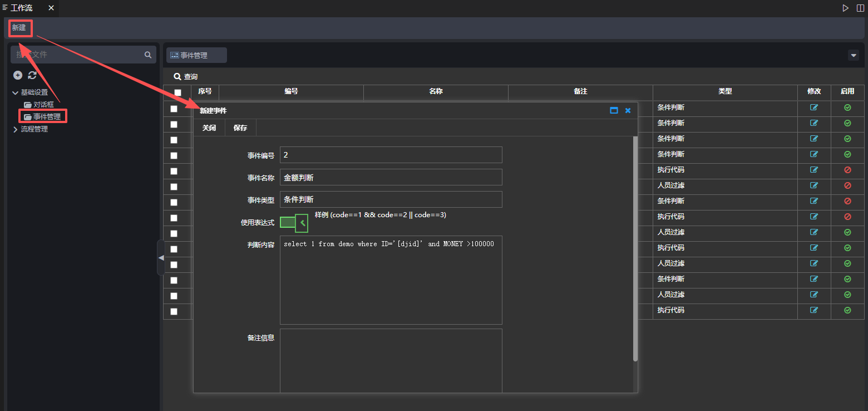
Task: Switch to the 事件管理 tab
Action: [196, 55]
